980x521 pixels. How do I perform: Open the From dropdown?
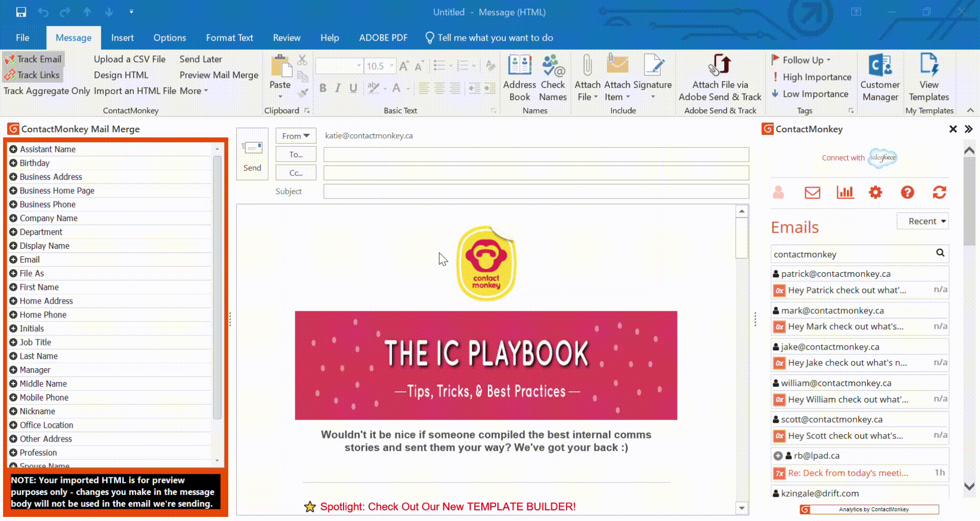coord(296,136)
